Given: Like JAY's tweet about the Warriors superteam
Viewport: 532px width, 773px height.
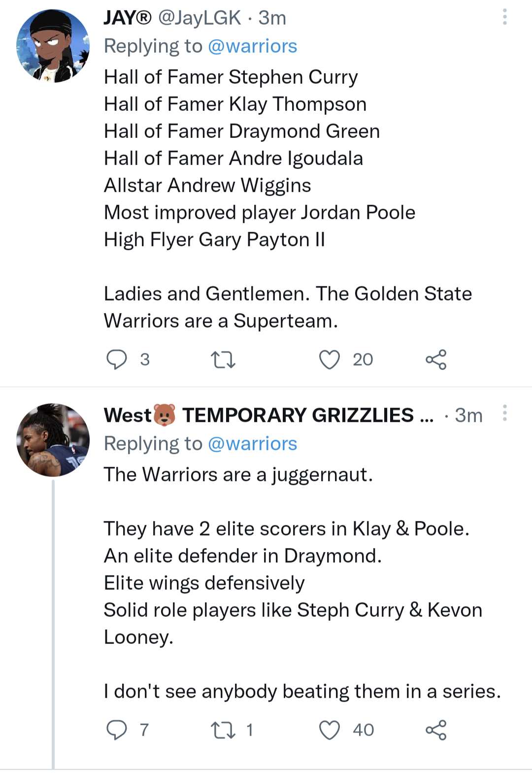Looking at the screenshot, I should (330, 360).
